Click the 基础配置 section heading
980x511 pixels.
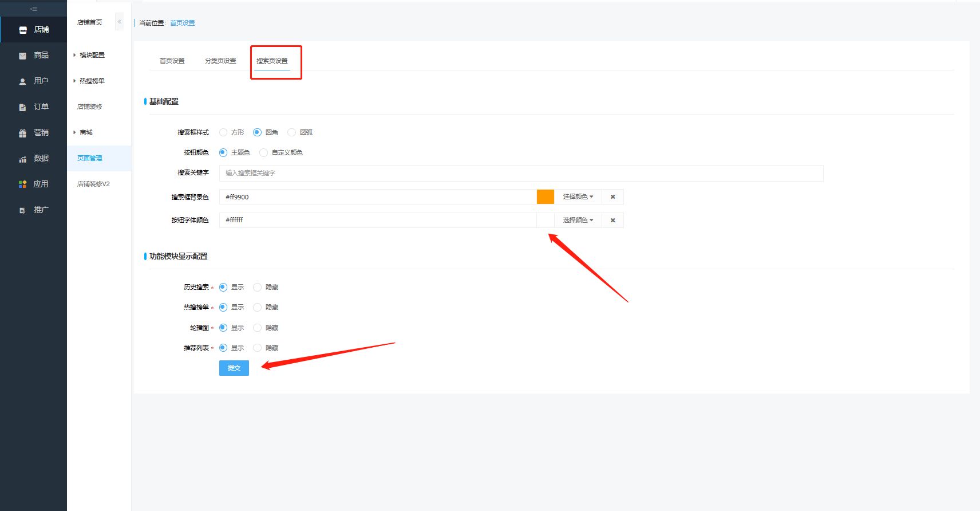coord(164,101)
